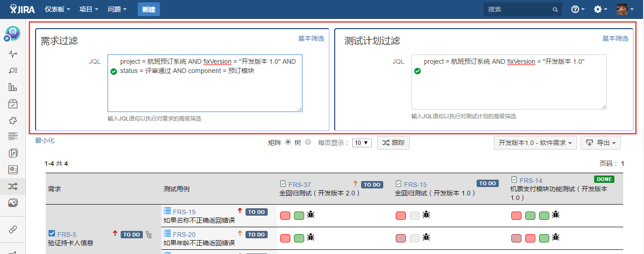
Task: Open the FRS-19 test case link
Action: [x=184, y=212]
